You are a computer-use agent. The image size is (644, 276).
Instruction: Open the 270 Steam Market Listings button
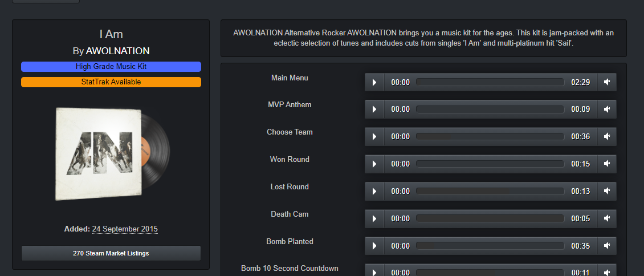[x=111, y=253]
